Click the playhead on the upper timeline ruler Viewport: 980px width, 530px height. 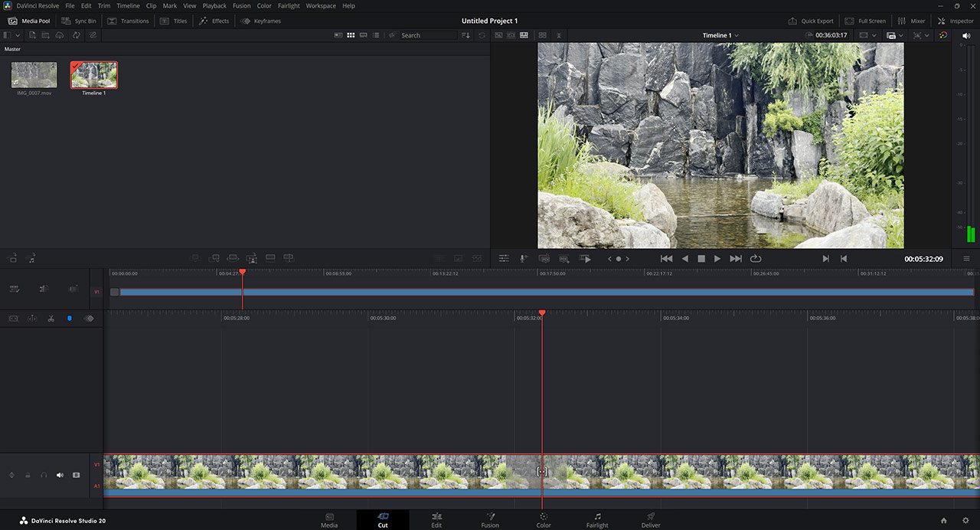coord(243,272)
